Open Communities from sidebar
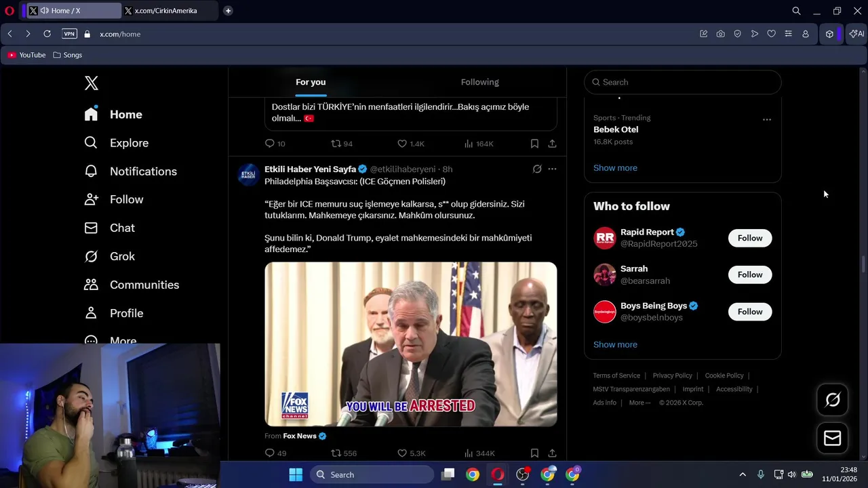 coord(132,285)
